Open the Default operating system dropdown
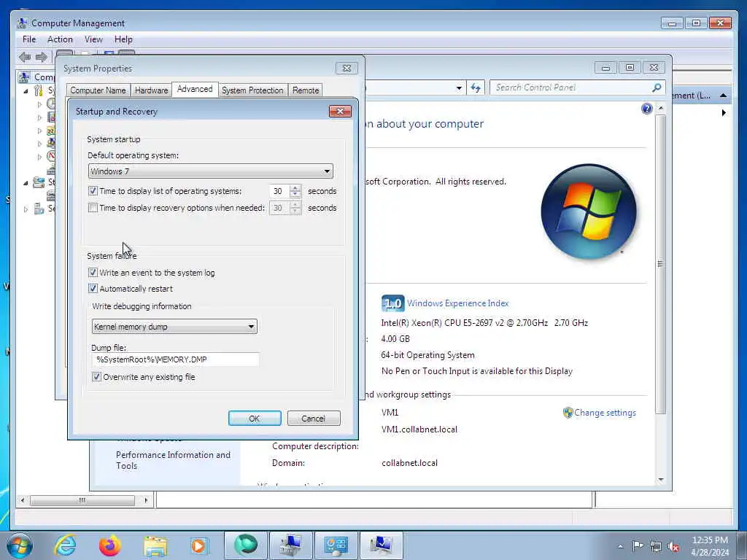This screenshot has height=560, width=747. coord(211,171)
